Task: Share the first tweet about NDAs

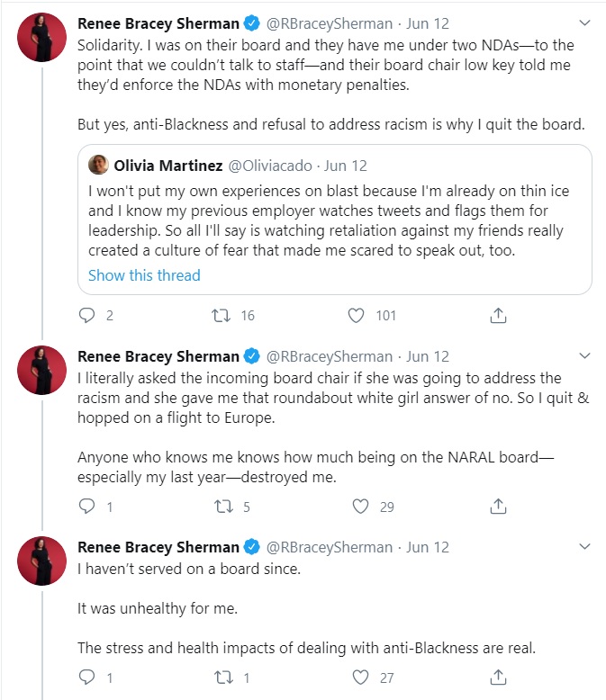Action: tap(497, 316)
